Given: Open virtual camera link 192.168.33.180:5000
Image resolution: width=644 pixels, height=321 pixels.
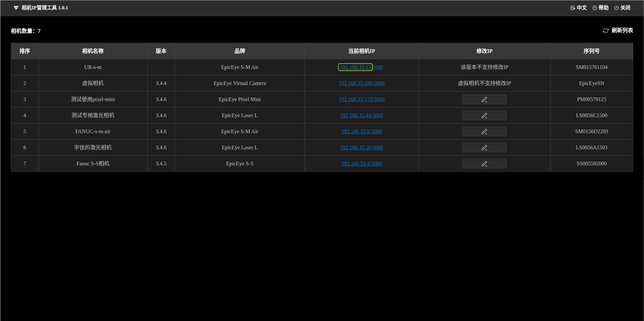Looking at the screenshot, I should pos(361,83).
